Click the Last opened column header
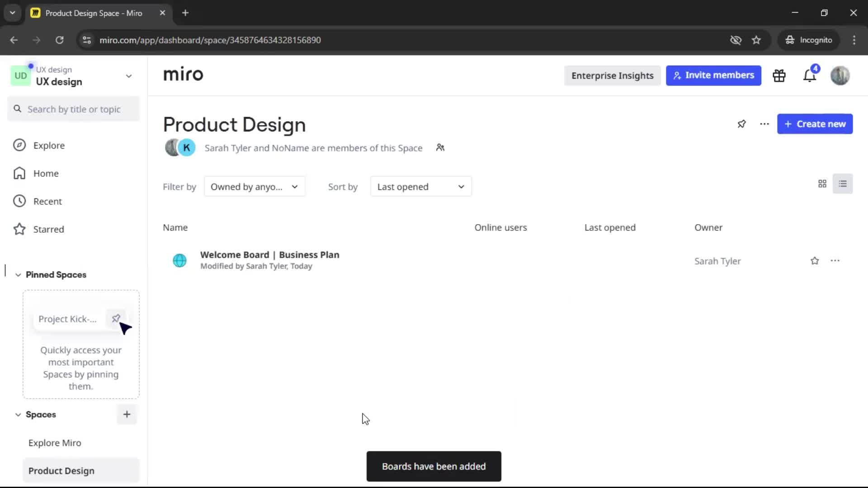Image resolution: width=868 pixels, height=488 pixels. 610,228
